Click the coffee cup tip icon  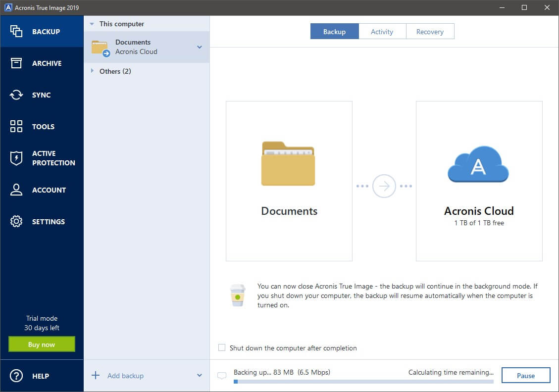click(x=238, y=295)
